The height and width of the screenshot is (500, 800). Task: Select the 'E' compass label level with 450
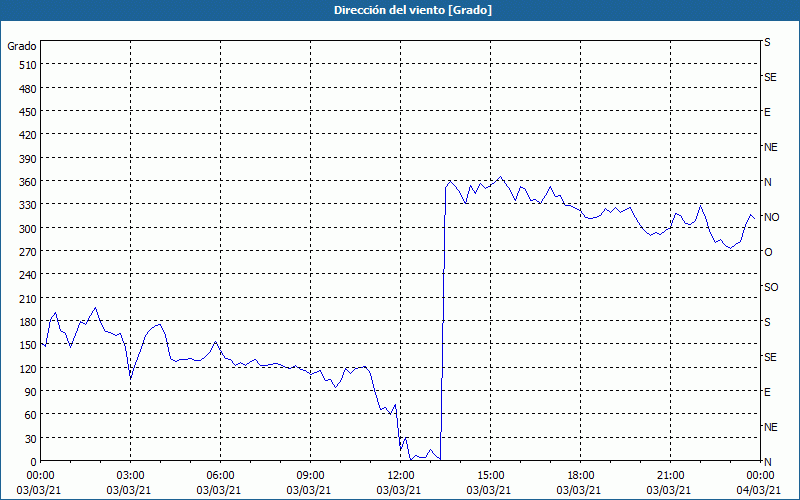(767, 112)
